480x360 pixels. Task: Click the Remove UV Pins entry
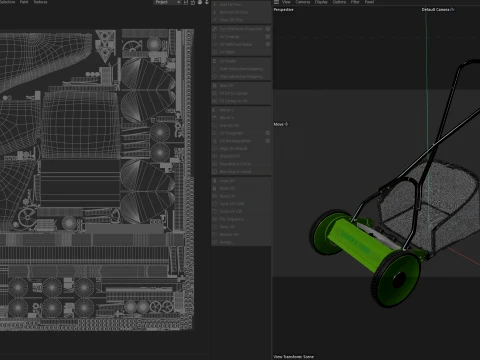[241, 12]
